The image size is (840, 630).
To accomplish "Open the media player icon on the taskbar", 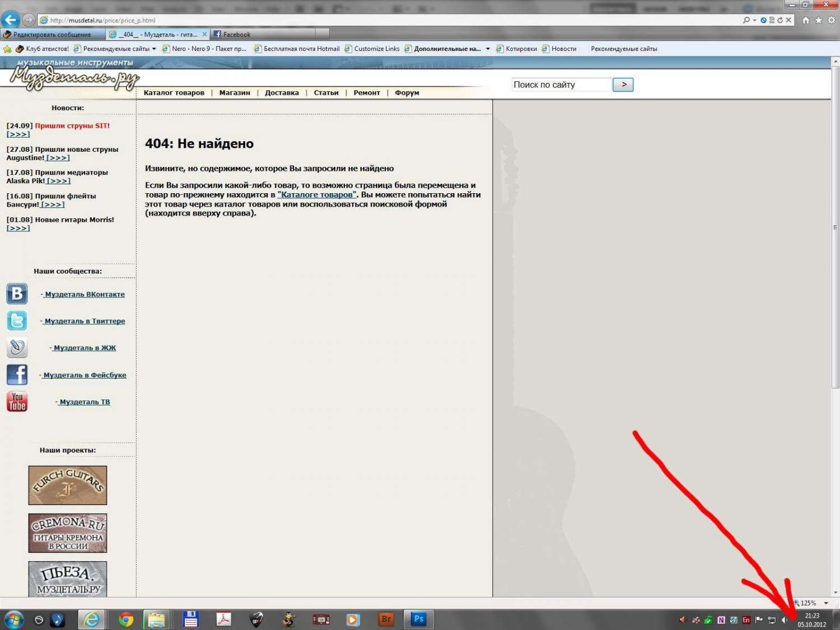I will (x=353, y=619).
